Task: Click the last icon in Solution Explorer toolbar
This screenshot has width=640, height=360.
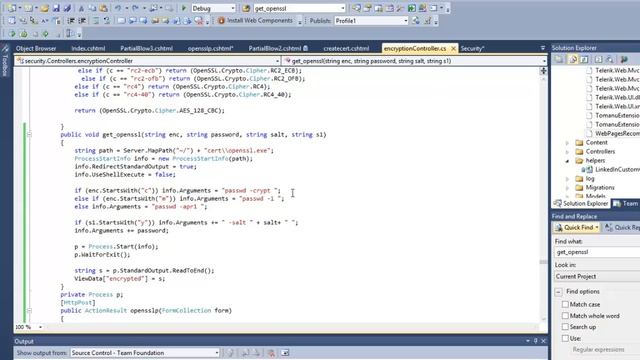Action: point(624,60)
